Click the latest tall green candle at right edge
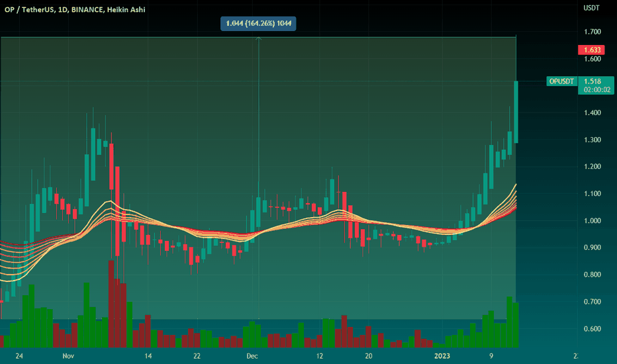Viewport: 617px width, 364px height. tap(516, 112)
